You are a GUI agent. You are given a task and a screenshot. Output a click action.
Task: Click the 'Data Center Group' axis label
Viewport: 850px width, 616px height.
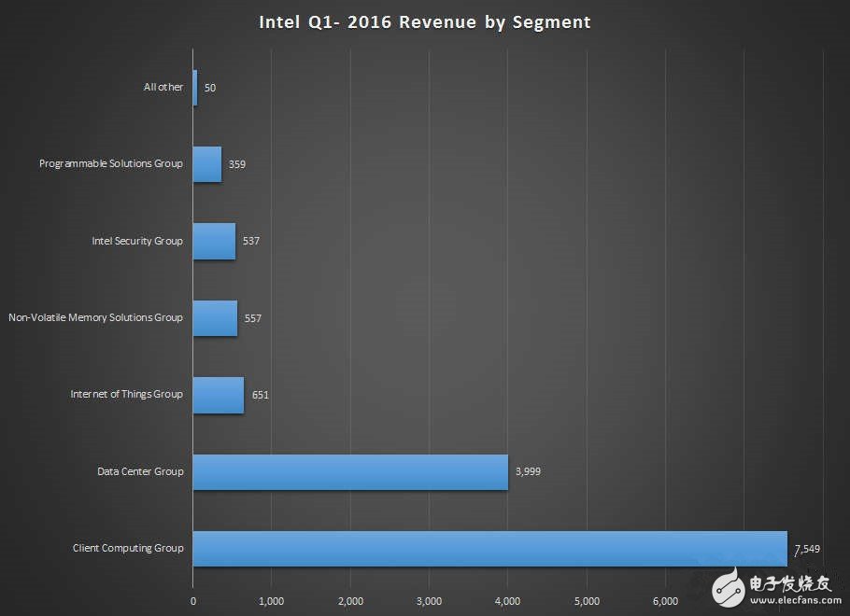pos(140,471)
